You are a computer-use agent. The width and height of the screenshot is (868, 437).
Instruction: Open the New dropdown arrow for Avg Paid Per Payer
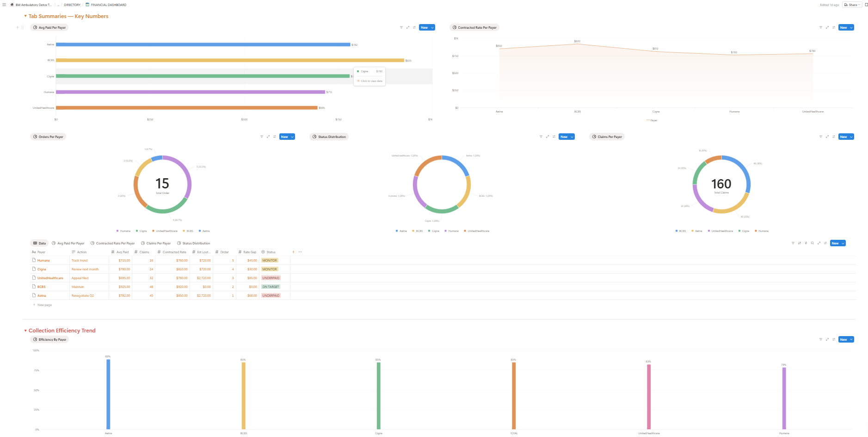(x=432, y=27)
